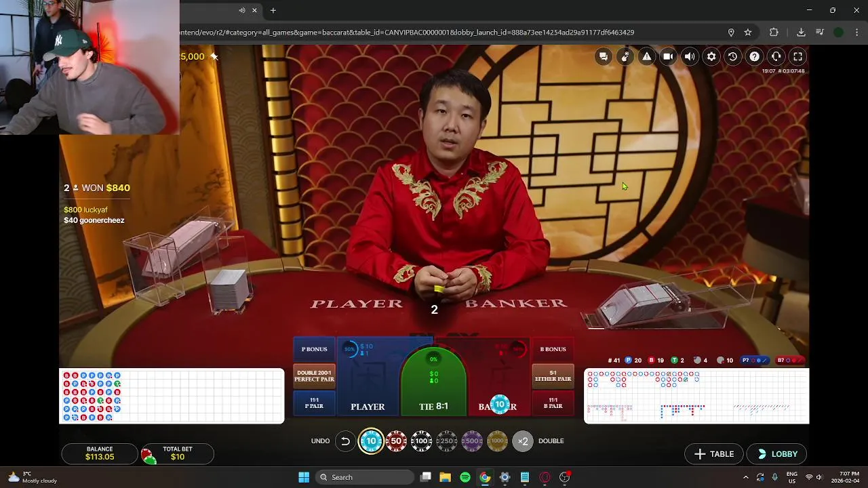Click the tab audio speaker indicator

(242, 10)
